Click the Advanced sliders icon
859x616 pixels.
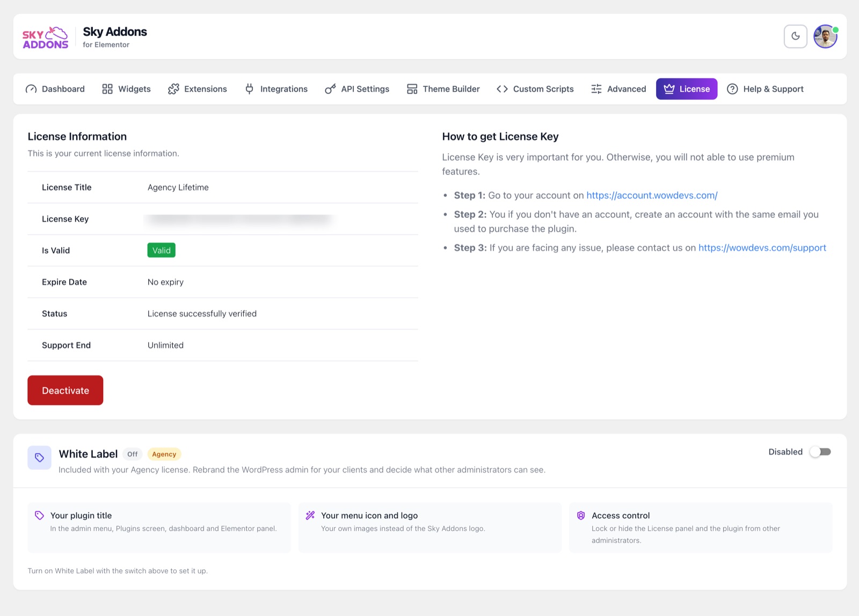click(596, 89)
